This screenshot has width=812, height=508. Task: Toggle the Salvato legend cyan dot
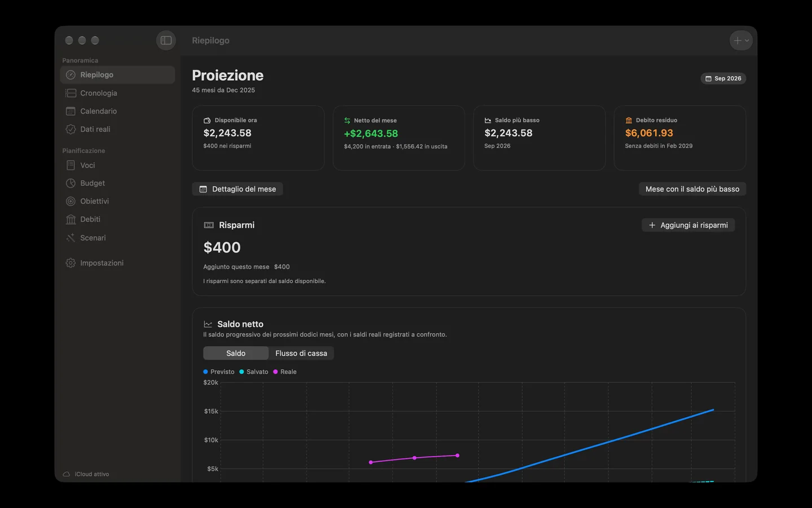241,372
